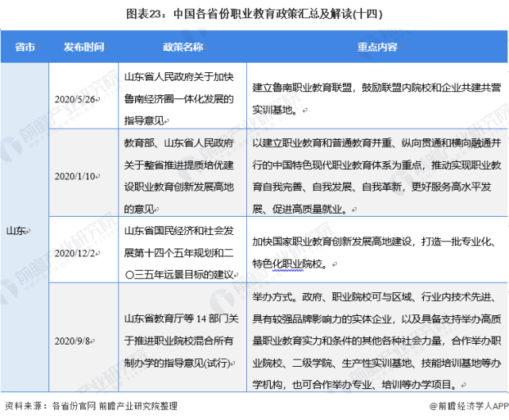Click the @前瞻经济学人APP credit

(x=469, y=406)
